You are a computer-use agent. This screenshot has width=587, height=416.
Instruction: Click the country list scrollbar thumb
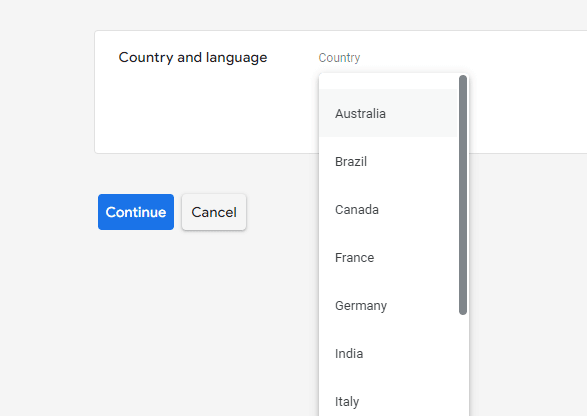[463, 195]
